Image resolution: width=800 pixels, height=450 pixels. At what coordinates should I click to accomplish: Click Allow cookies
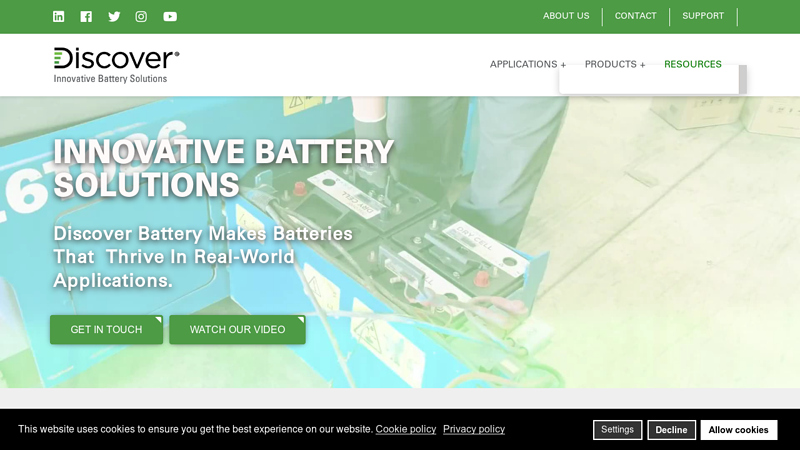739,430
